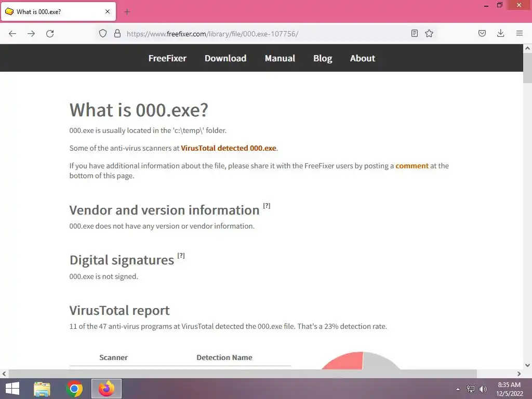Screen dimensions: 532x399
Task: Go forward with the arrow button
Action: click(31, 34)
